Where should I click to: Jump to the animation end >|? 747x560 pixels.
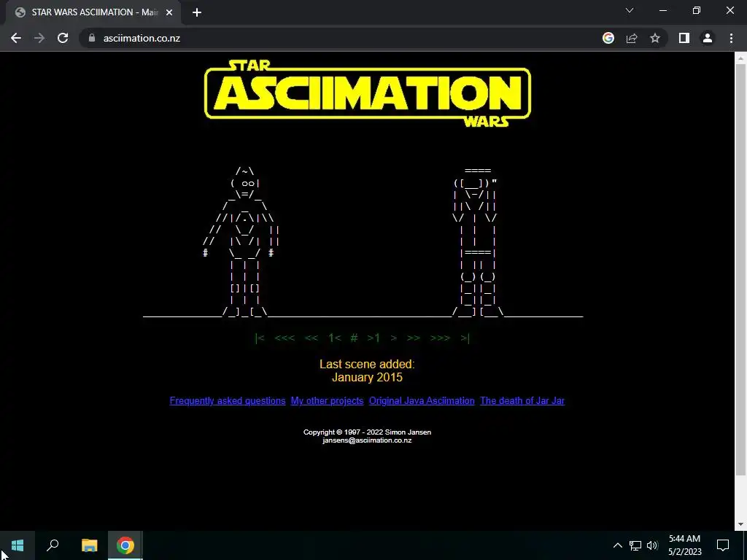click(465, 338)
